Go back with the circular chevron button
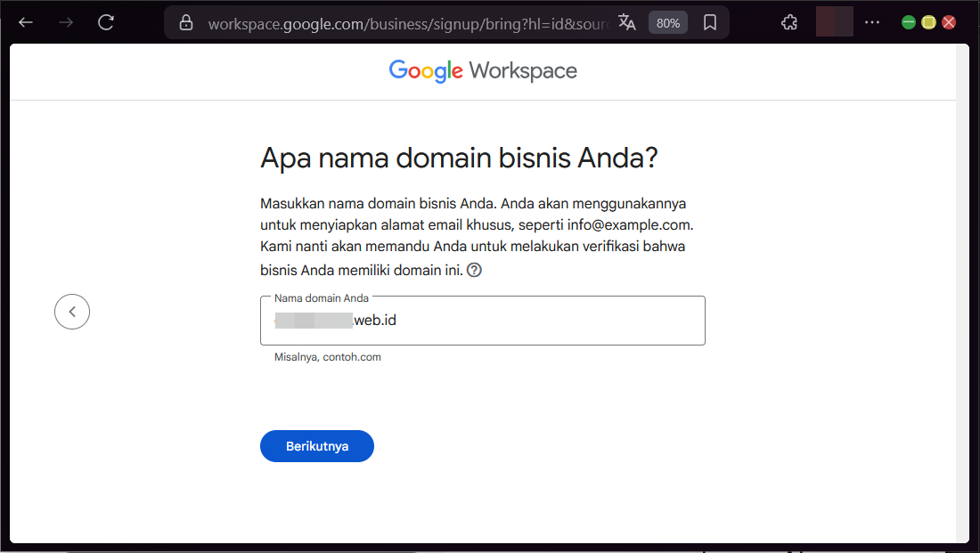The height and width of the screenshot is (553, 980). click(72, 311)
